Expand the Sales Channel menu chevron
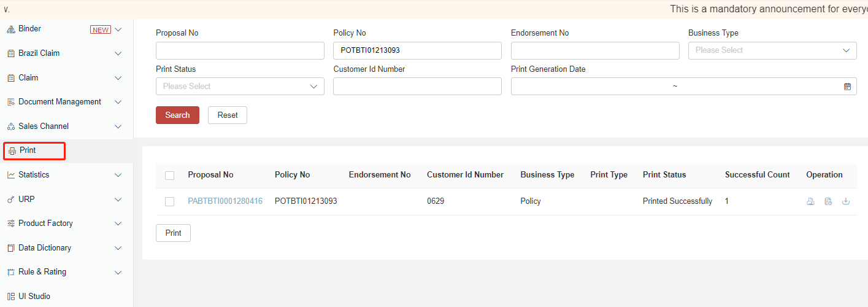Screen dimensions: 868x307 point(118,126)
